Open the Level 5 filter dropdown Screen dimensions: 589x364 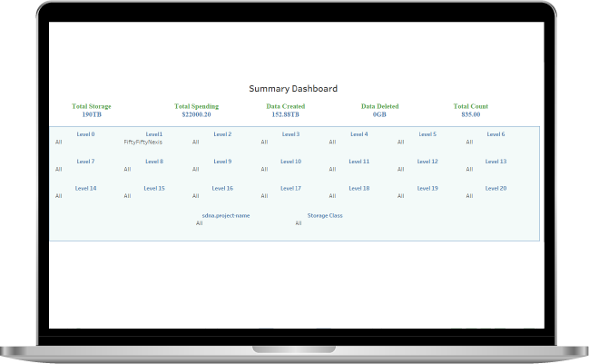click(x=401, y=142)
